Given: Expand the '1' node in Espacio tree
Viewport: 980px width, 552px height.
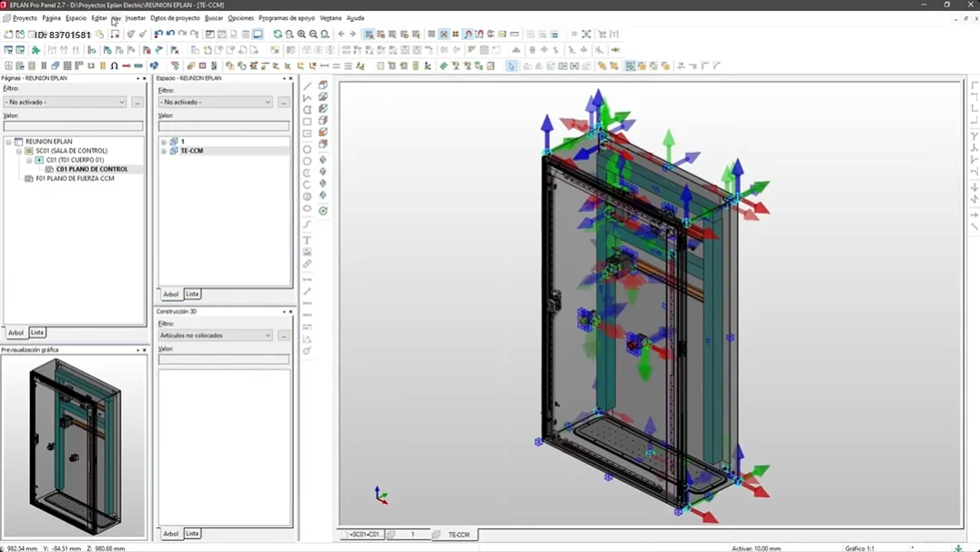Looking at the screenshot, I should pos(164,142).
